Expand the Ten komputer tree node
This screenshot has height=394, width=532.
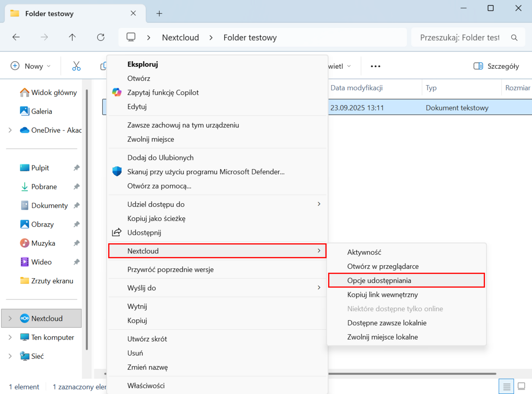pos(10,337)
